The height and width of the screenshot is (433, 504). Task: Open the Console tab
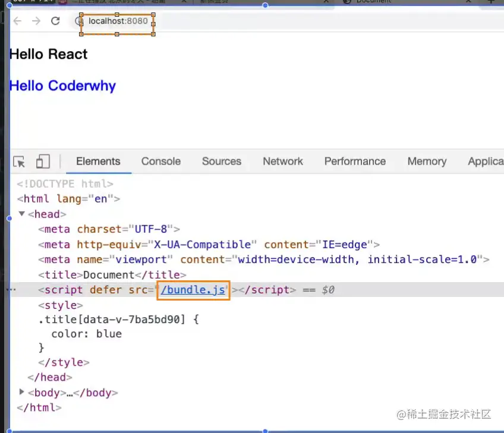coord(160,161)
